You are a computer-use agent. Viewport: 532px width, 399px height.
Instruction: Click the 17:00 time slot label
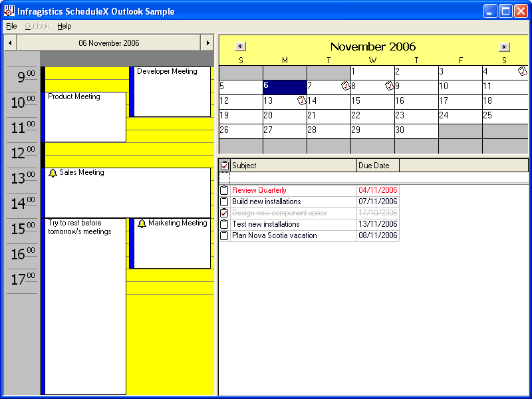pyautogui.click(x=23, y=279)
